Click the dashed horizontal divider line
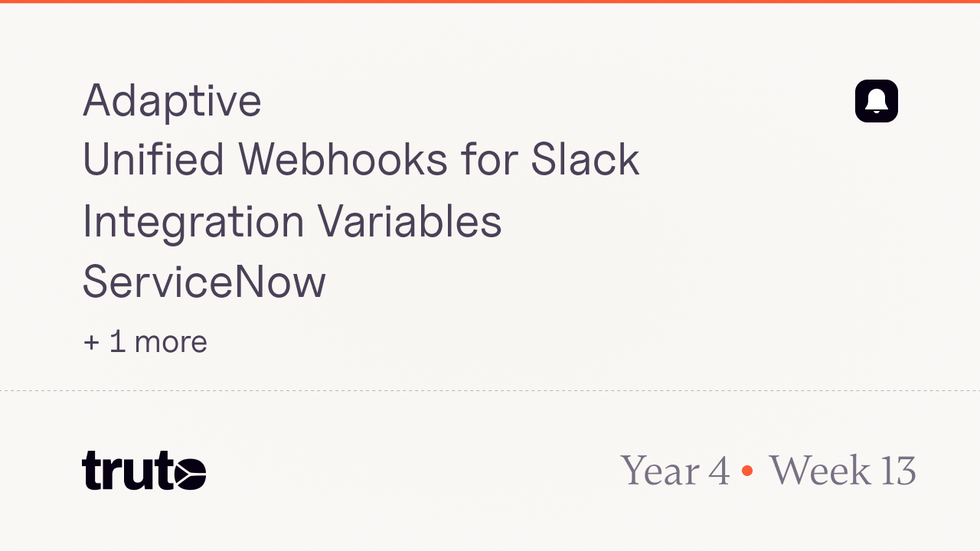This screenshot has height=551, width=980. pyautogui.click(x=490, y=391)
